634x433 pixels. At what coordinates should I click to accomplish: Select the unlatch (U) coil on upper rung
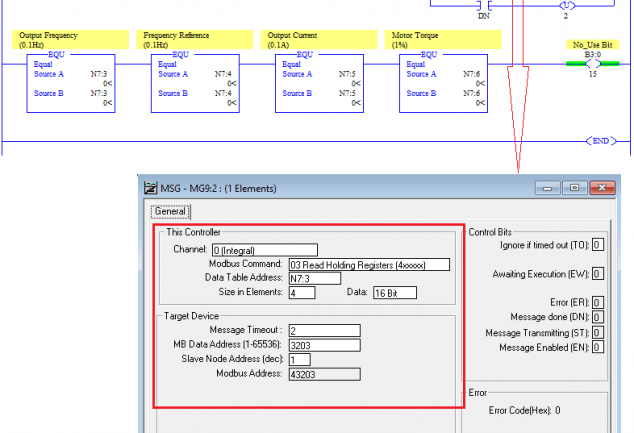tap(566, 5)
